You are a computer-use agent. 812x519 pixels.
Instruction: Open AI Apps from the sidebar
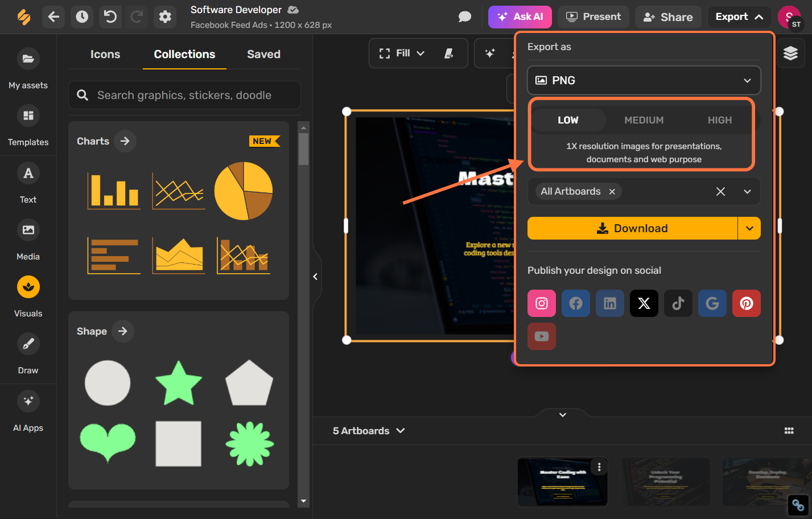click(28, 410)
